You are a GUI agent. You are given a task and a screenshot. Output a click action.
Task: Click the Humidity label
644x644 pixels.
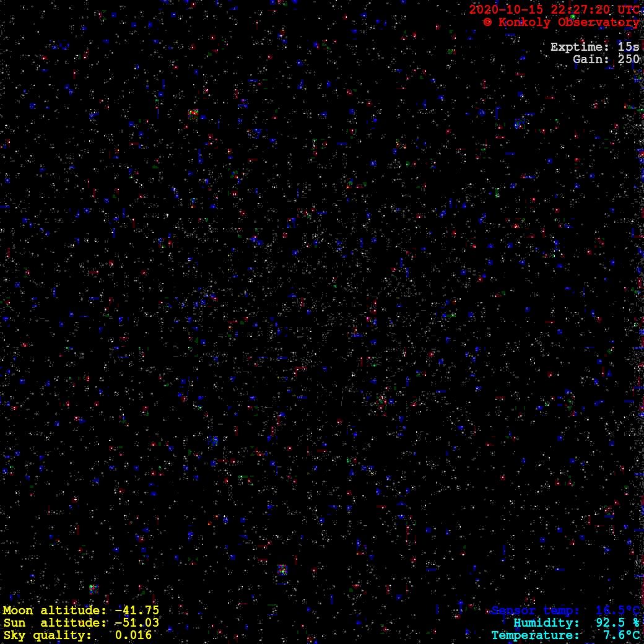(547, 623)
